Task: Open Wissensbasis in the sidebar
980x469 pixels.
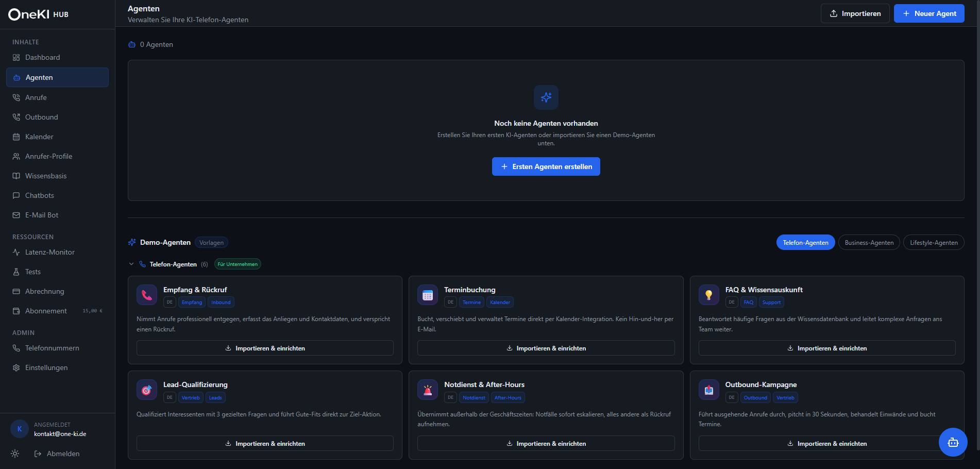Action: (x=57, y=176)
